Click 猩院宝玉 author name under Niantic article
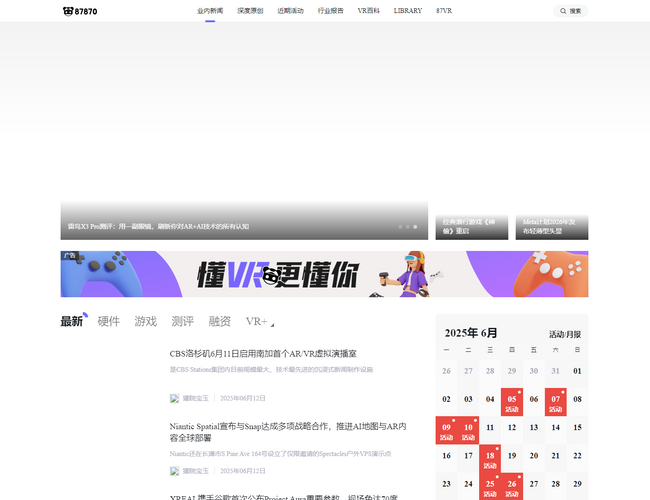 196,471
